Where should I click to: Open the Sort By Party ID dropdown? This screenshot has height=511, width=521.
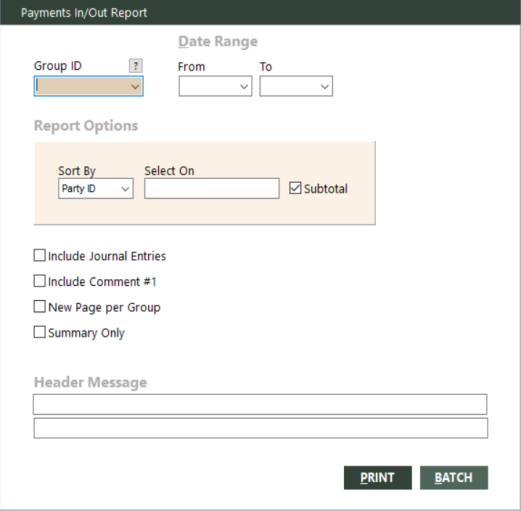pos(96,189)
